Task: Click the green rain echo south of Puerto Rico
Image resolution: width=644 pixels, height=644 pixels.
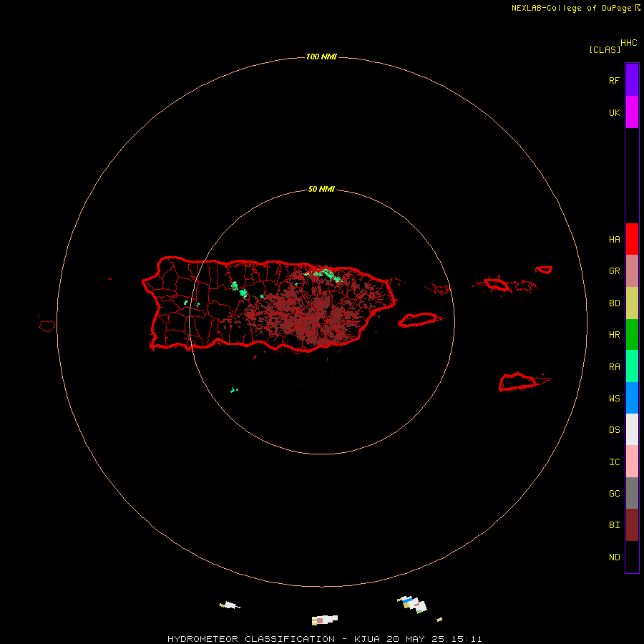Action: point(234,390)
